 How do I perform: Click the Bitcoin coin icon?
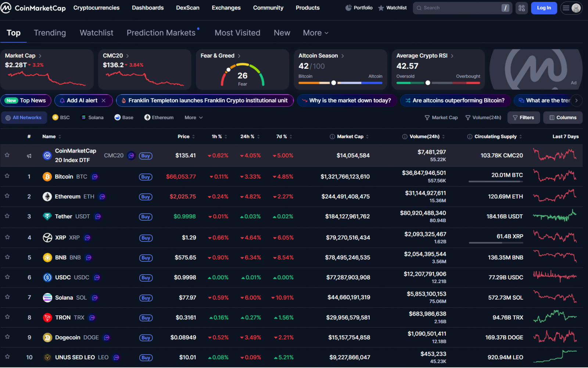[47, 177]
